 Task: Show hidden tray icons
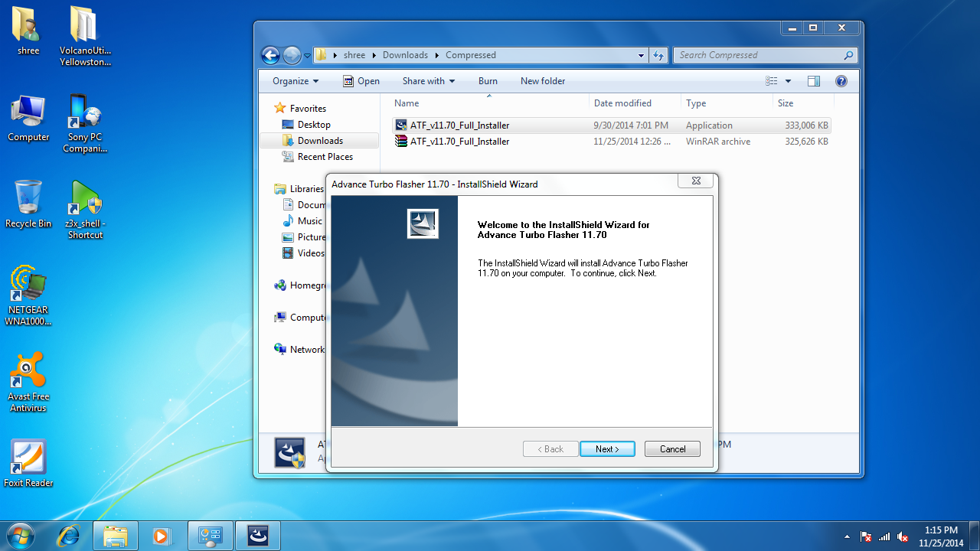[847, 536]
